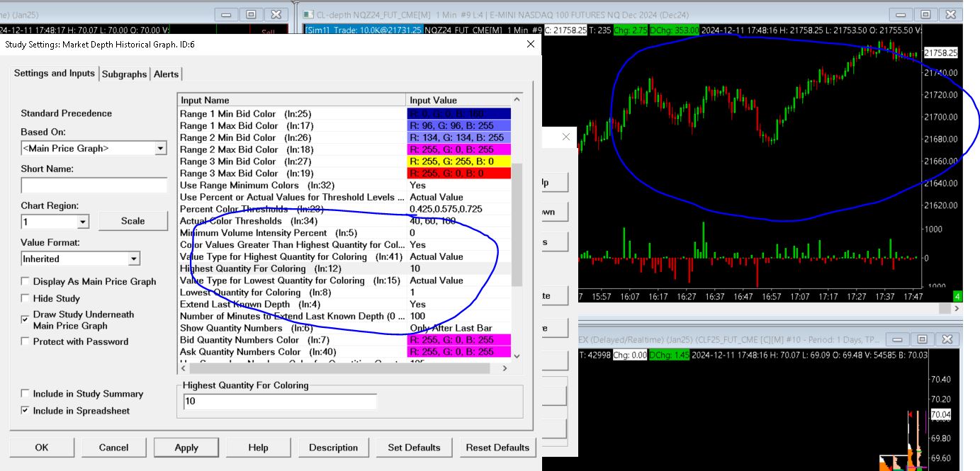Edit the Highest Quantity For Coloring field

pyautogui.click(x=280, y=402)
